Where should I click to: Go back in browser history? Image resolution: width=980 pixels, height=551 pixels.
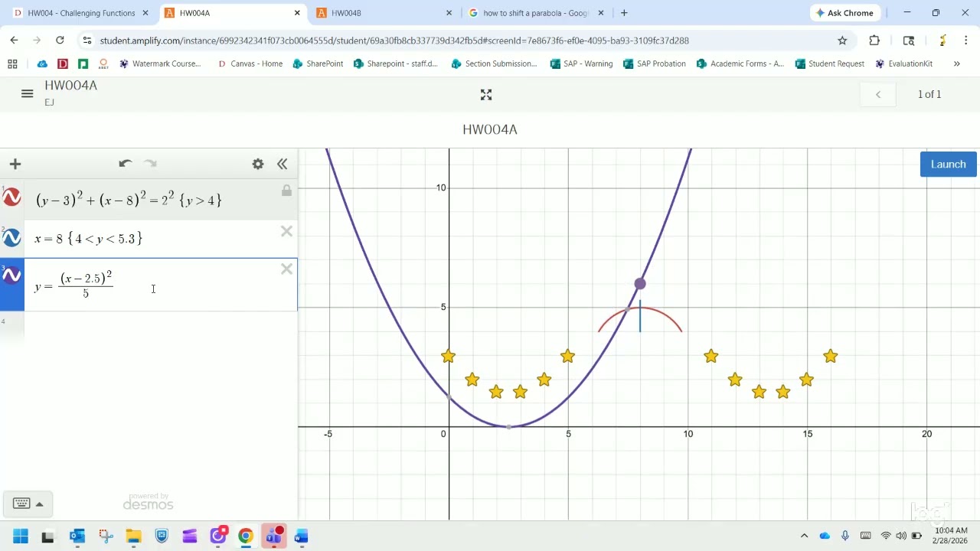coord(15,41)
